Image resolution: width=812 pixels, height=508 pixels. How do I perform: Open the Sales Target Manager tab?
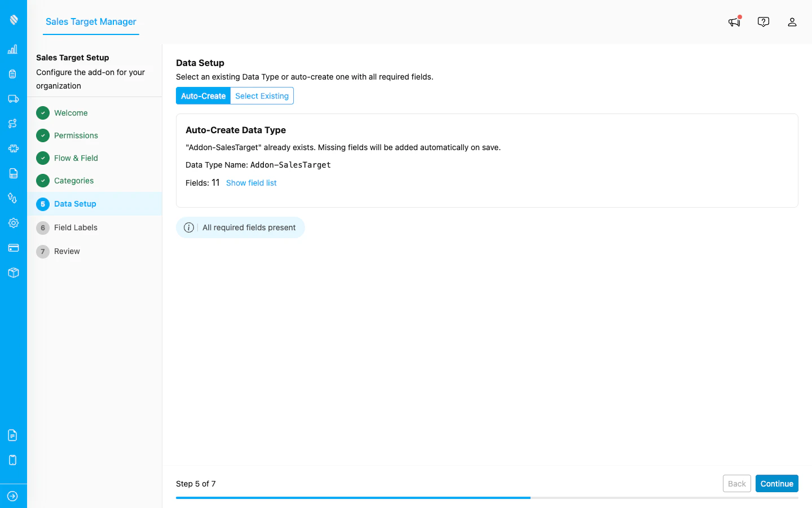click(90, 22)
